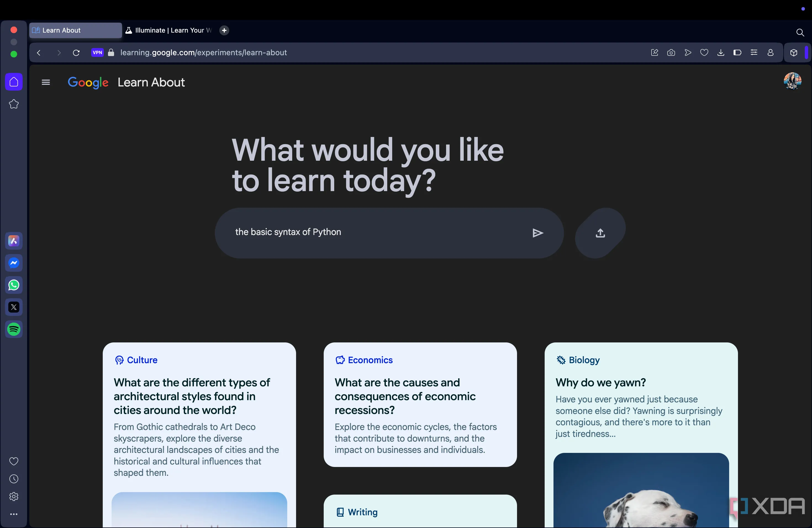Open the hamburger navigation menu
Screen dimensions: 812x528
tap(46, 82)
